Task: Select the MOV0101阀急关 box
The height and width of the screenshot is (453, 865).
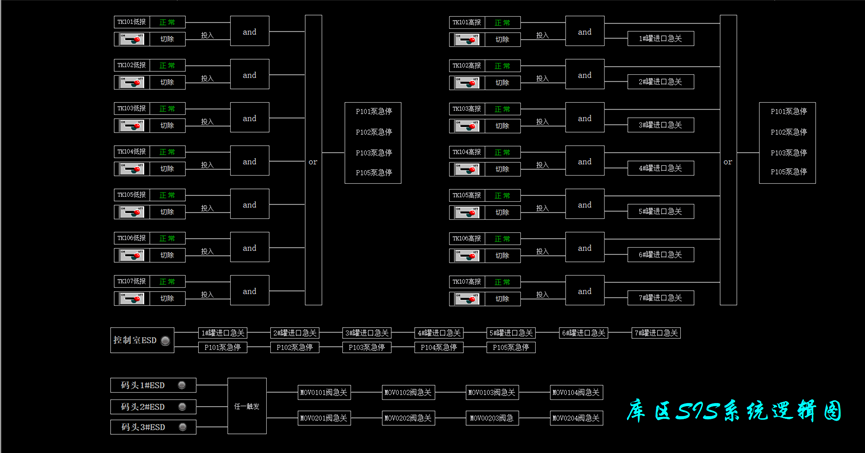Action: point(324,393)
